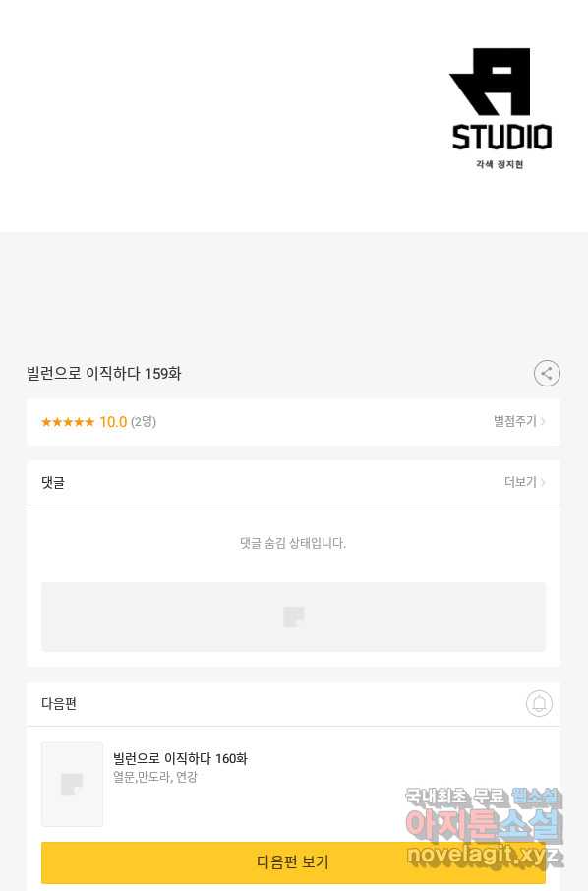The width and height of the screenshot is (588, 891).
Task: Tap the share icon beside episode title
Action: pos(547,374)
